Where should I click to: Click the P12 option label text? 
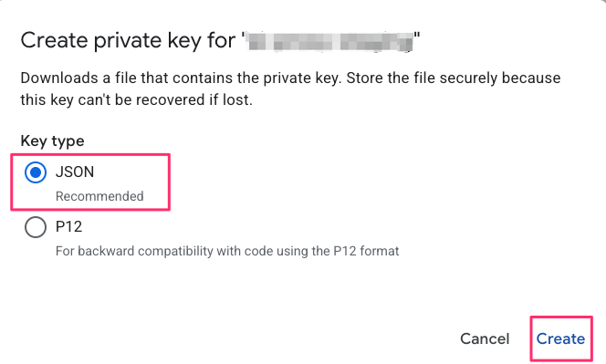(68, 227)
